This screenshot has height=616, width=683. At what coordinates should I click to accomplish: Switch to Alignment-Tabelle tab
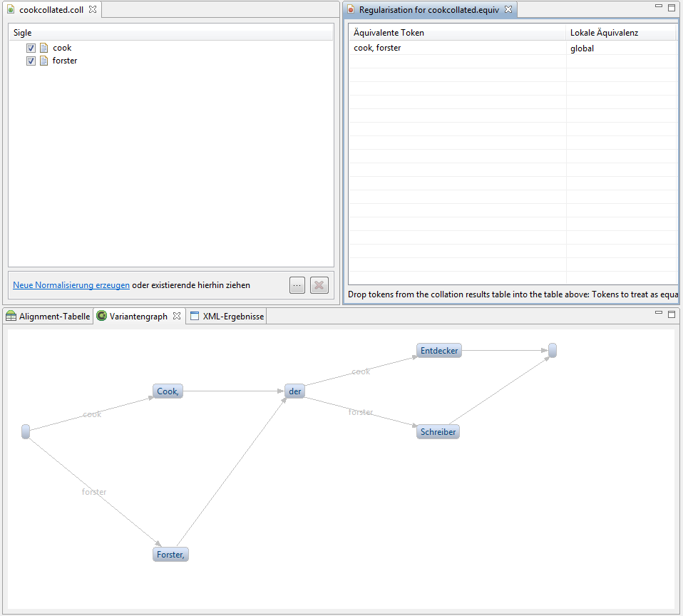coord(48,316)
